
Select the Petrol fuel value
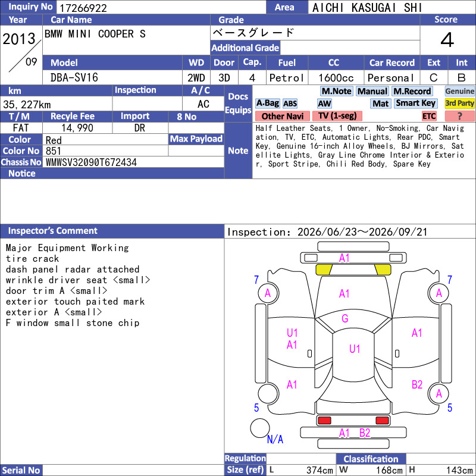point(287,78)
